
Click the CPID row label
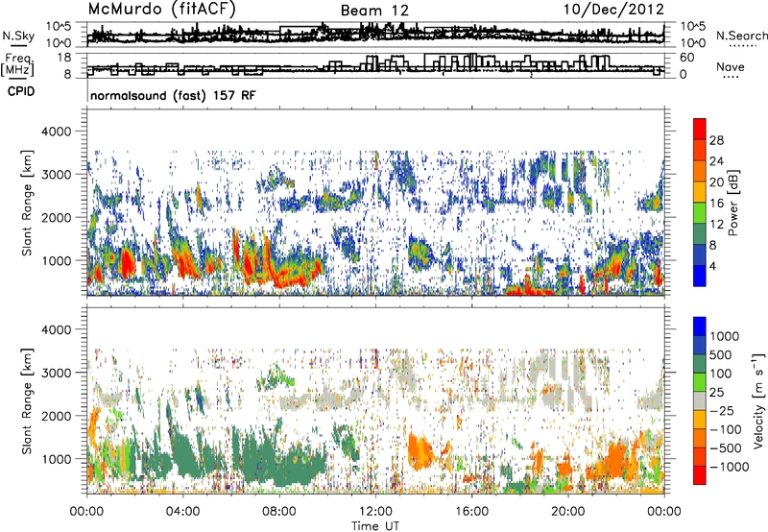(21, 91)
